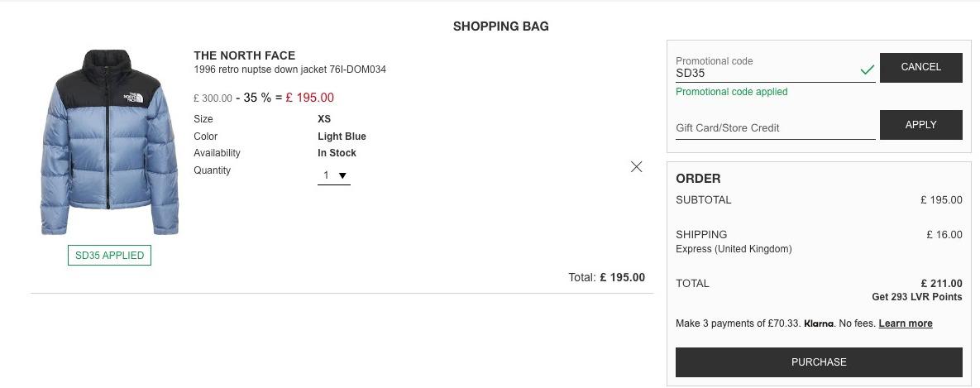This screenshot has height=388, width=980.
Task: Open the quantity dropdown arrow
Action: 342,175
